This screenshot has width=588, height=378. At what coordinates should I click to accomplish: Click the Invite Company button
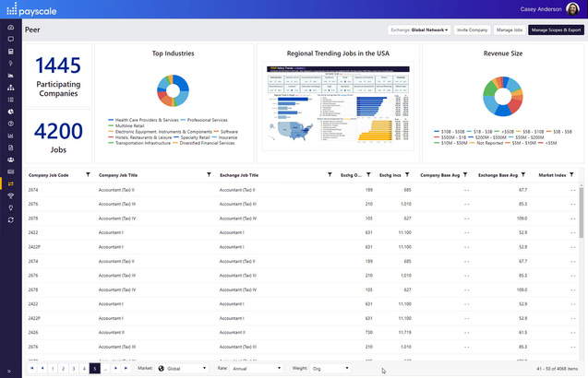[x=472, y=30]
